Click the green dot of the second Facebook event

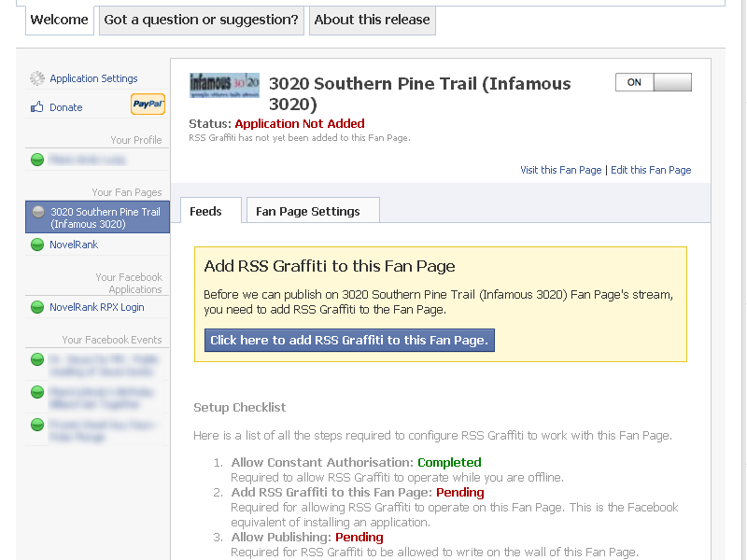(x=37, y=392)
